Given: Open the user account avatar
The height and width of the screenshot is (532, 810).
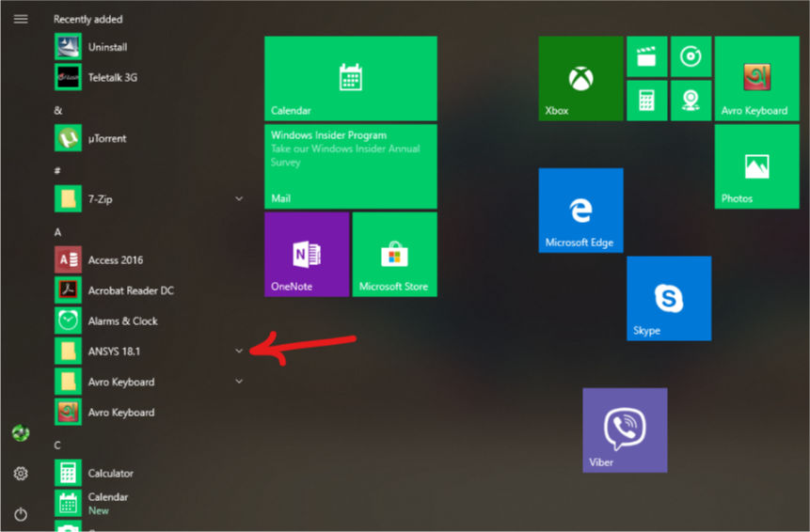Looking at the screenshot, I should pos(21,433).
